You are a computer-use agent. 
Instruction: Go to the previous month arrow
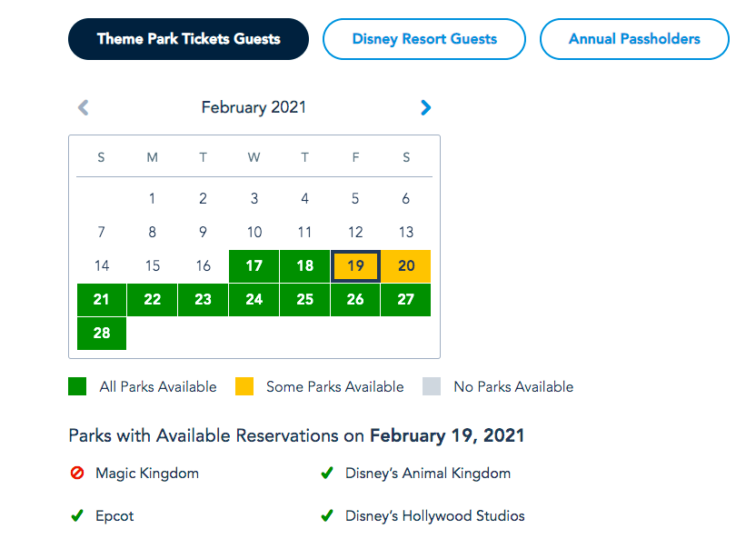[84, 107]
